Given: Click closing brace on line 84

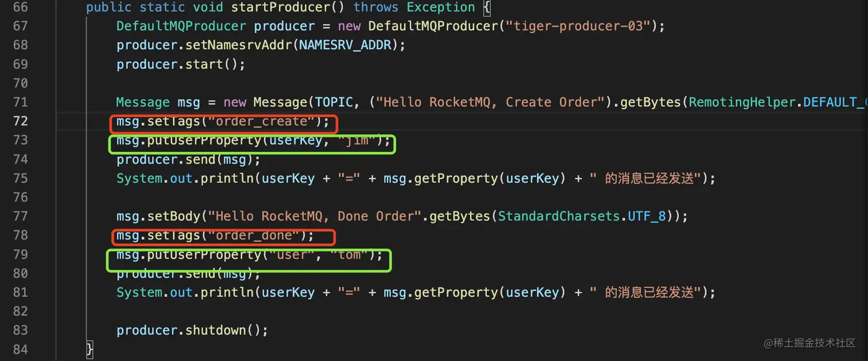Looking at the screenshot, I should [90, 350].
